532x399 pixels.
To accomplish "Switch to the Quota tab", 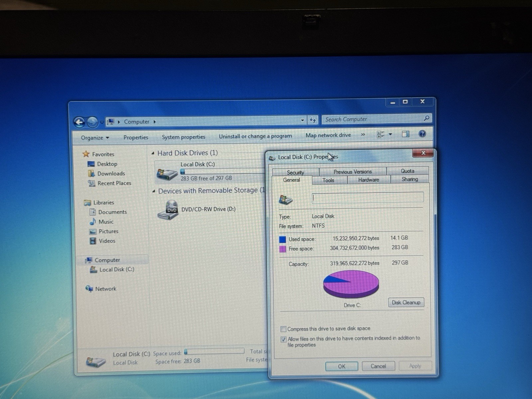I will pyautogui.click(x=407, y=171).
